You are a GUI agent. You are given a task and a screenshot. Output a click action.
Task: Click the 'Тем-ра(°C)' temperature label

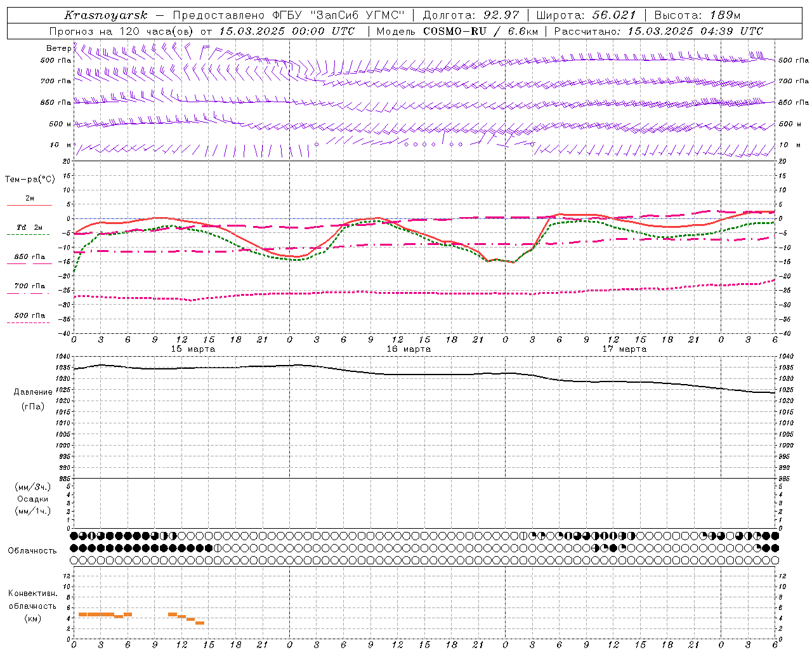(x=30, y=180)
